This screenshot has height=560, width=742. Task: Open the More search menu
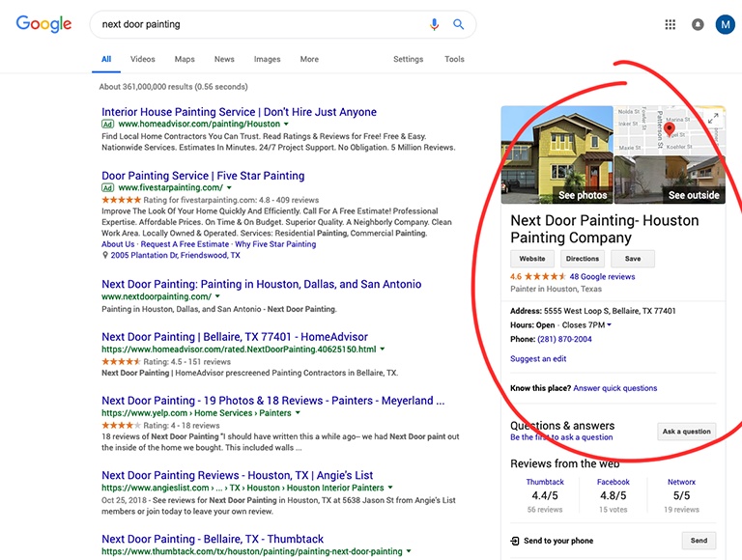point(309,59)
